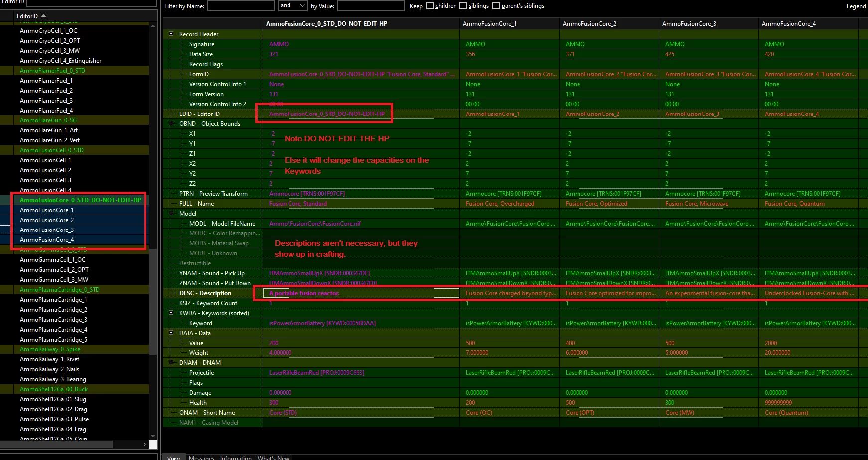
Task: Select AmmoShell12Ga_03_Pulse in the list
Action: pos(54,419)
